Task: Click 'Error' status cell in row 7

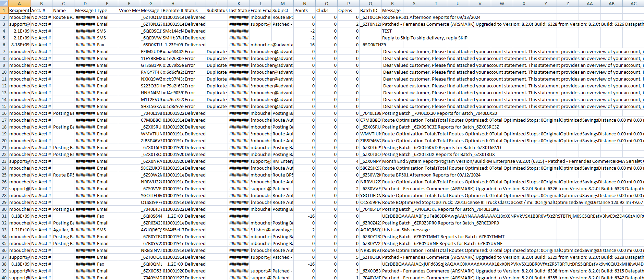Action: pyautogui.click(x=195, y=51)
